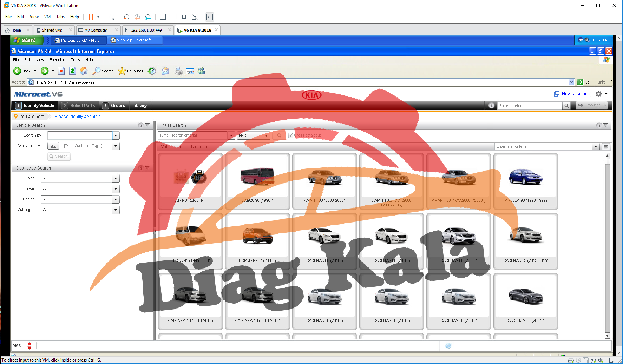Screen dimensions: 623x364
Task: Click the Windows XP start button
Action: [x=27, y=40]
